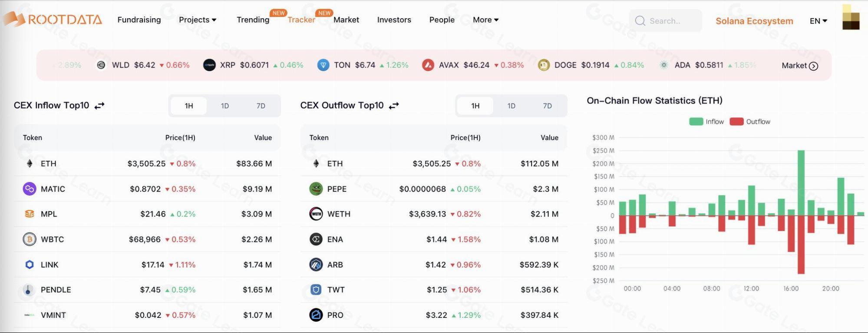This screenshot has width=868, height=333.
Task: Click the WLD ticker coin icon
Action: click(x=101, y=65)
